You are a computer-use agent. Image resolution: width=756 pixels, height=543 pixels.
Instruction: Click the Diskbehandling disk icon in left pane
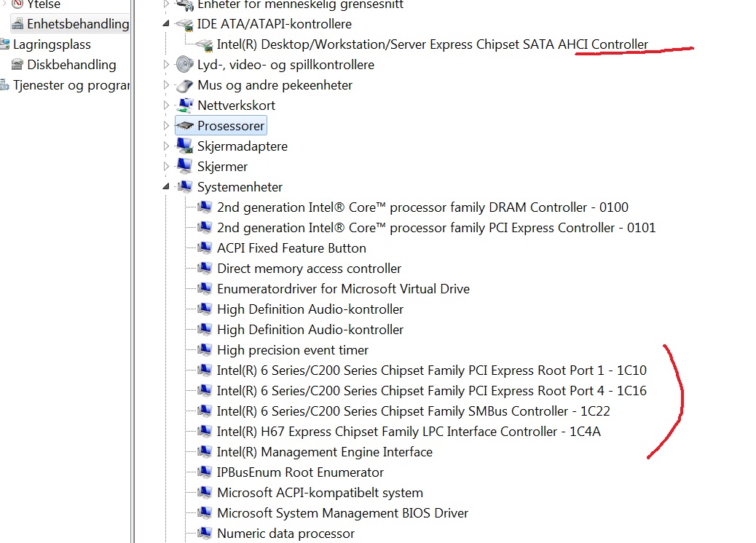[17, 64]
